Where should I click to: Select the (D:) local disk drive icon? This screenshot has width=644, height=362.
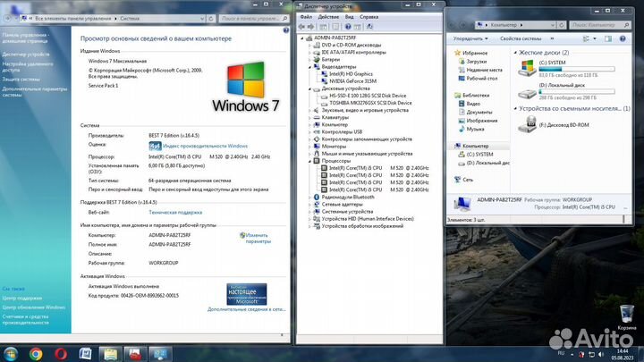pyautogui.click(x=528, y=92)
